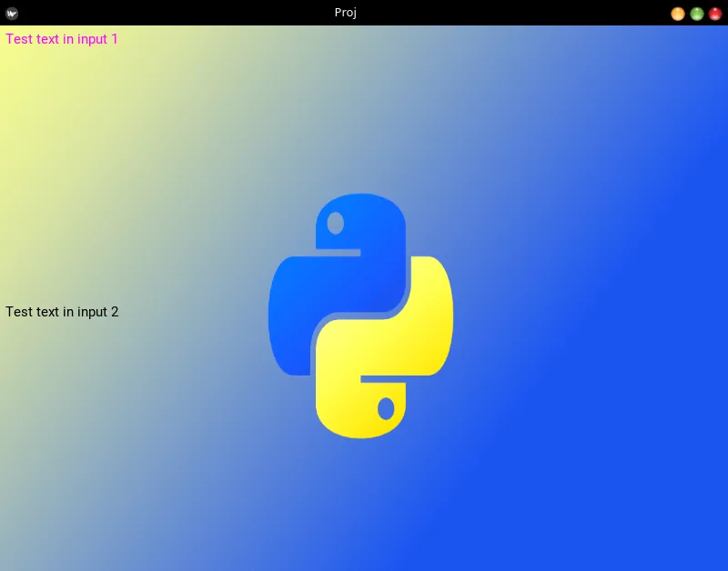Click the Python logo image
Image resolution: width=728 pixels, height=571 pixels.
(360, 316)
